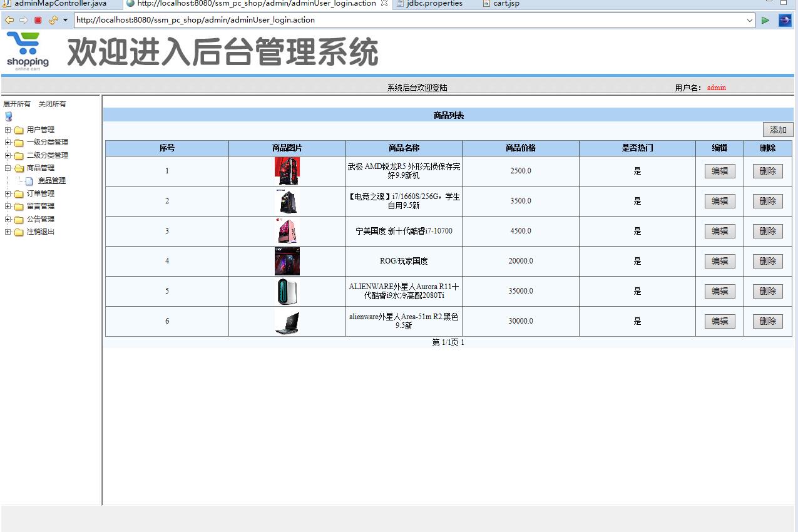Screen dimensions: 798x532
Task: Click the refresh page icon
Action: click(x=53, y=20)
